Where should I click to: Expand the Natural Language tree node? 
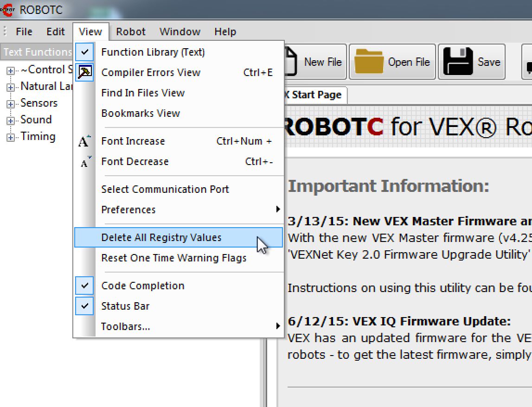(x=11, y=88)
